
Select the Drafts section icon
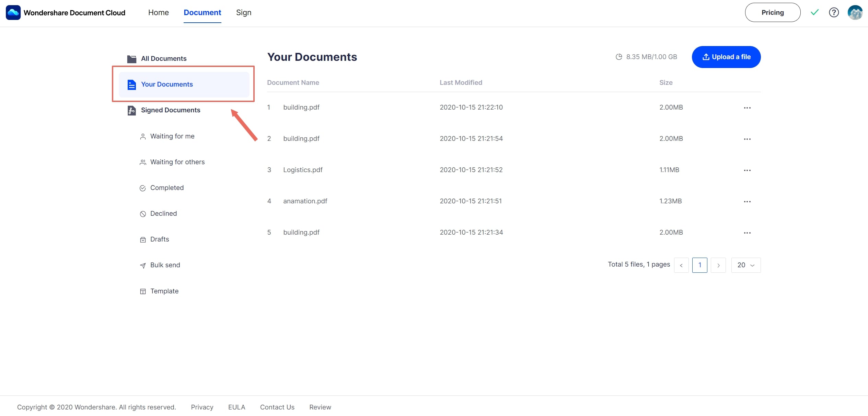(x=143, y=239)
